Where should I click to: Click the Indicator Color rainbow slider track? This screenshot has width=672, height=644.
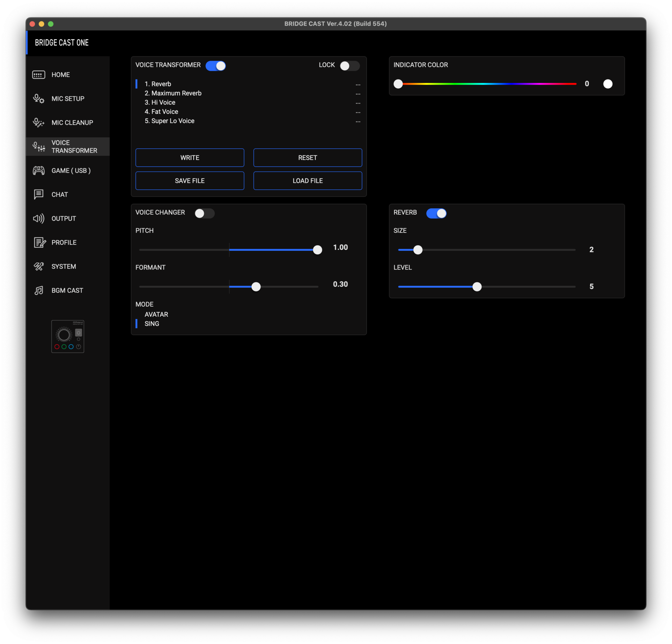(487, 84)
